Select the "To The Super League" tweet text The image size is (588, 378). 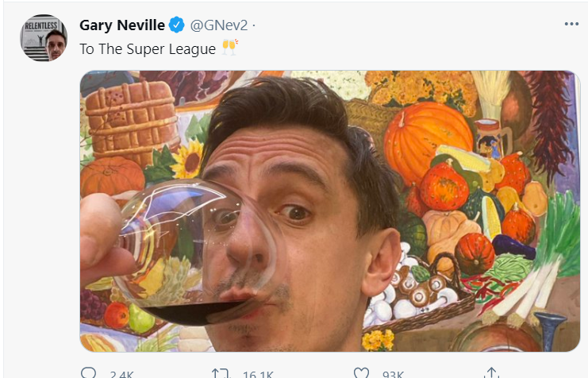[x=148, y=48]
